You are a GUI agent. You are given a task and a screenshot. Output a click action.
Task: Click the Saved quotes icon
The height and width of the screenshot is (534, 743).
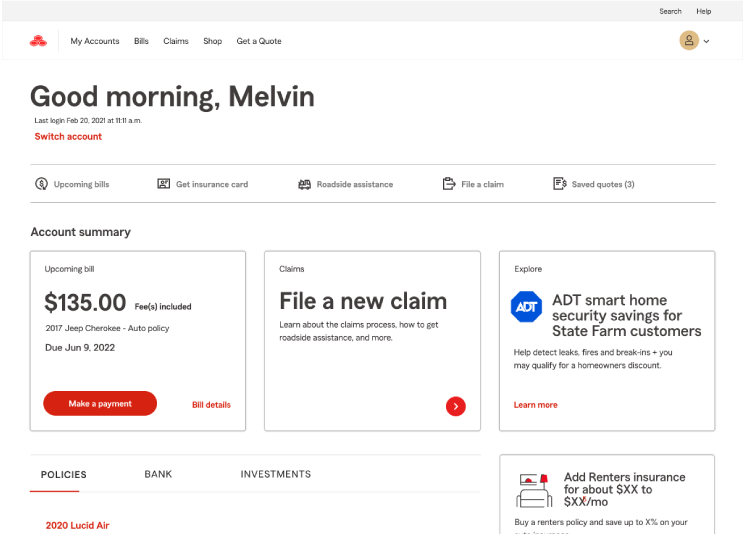coord(560,184)
